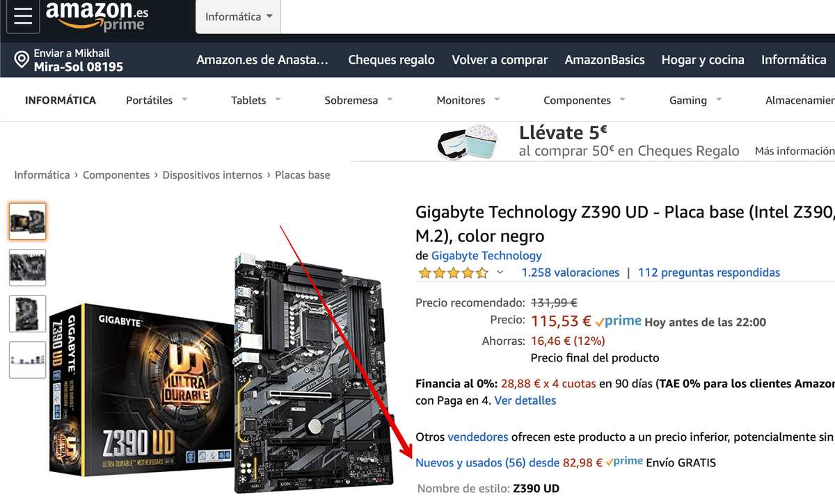Open AmazonBasics in navigation bar
The height and width of the screenshot is (504, 835).
605,60
